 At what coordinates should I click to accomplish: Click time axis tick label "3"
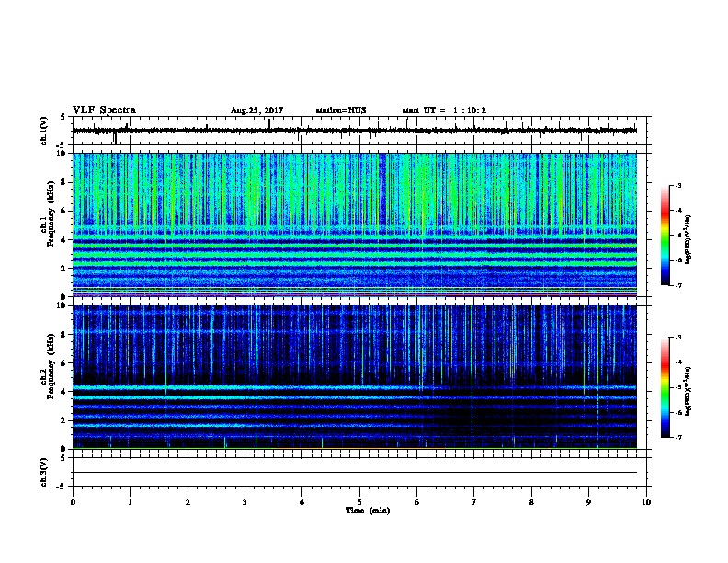pyautogui.click(x=245, y=502)
